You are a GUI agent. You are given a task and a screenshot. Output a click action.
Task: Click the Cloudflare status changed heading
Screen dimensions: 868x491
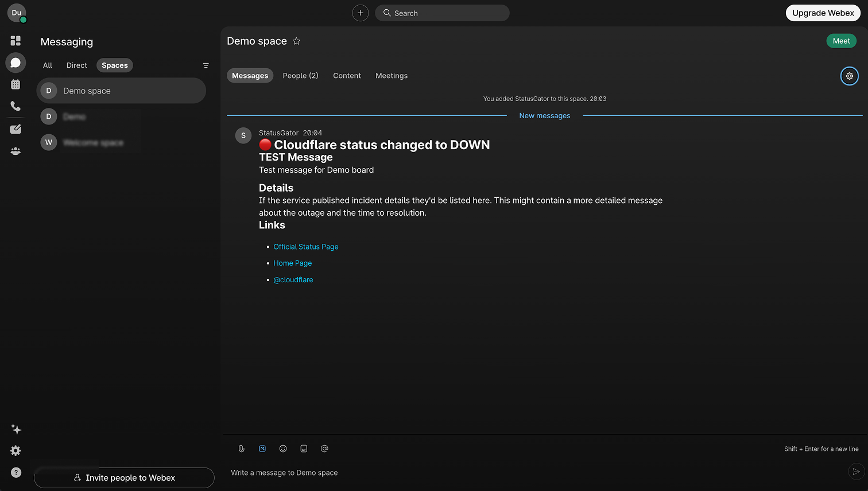coord(374,145)
